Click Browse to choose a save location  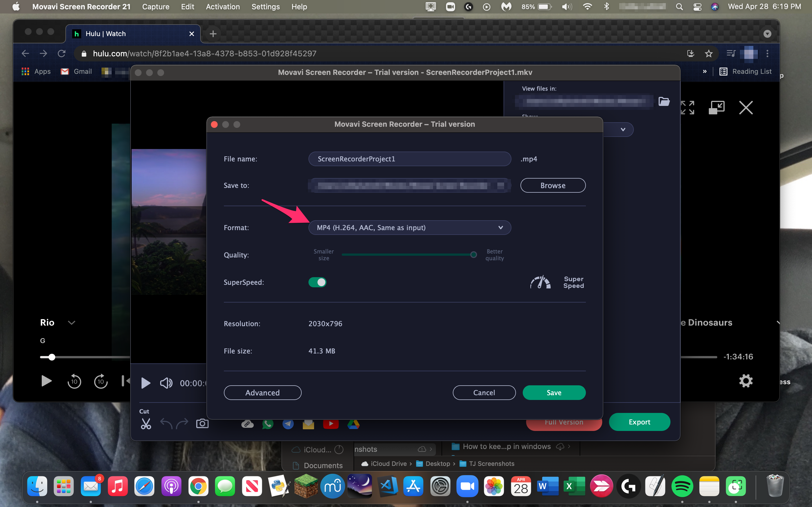[x=553, y=185]
